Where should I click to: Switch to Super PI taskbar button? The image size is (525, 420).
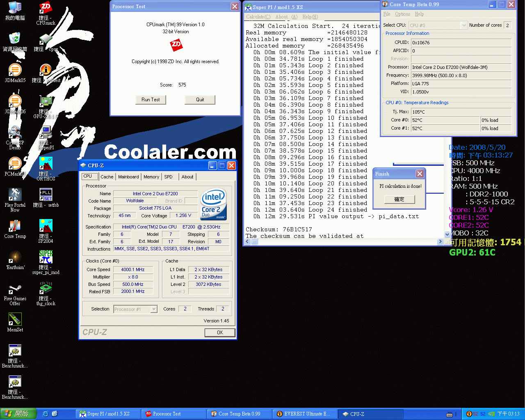pos(108,414)
